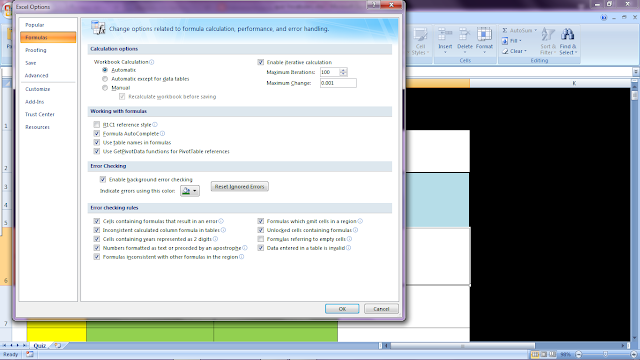Open the error indicator color dropdown
The image size is (640, 360).
pyautogui.click(x=190, y=191)
